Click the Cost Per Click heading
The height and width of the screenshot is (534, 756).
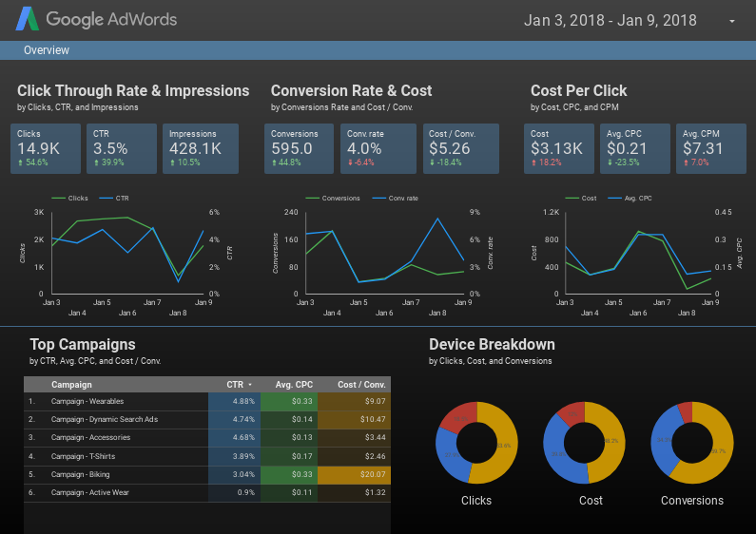(578, 90)
